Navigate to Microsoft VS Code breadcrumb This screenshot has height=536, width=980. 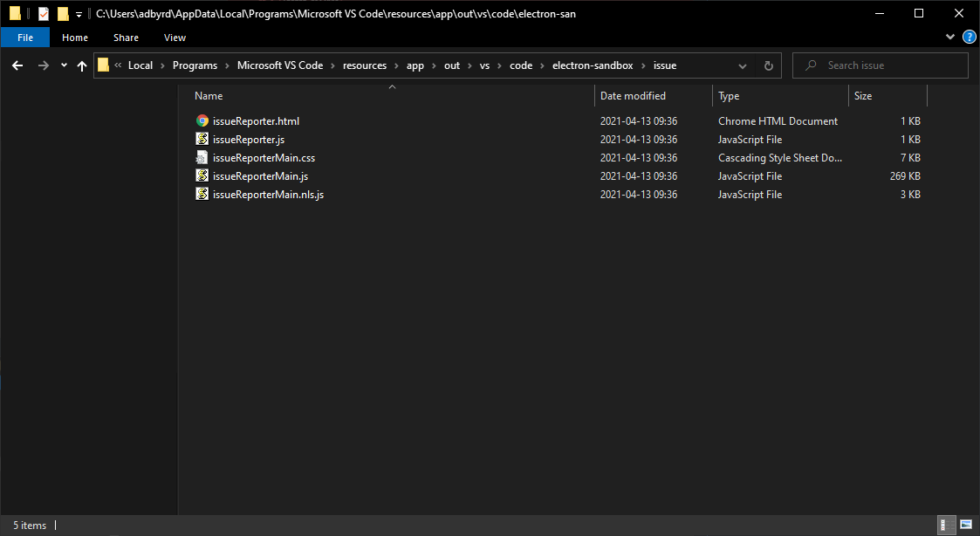pos(279,65)
